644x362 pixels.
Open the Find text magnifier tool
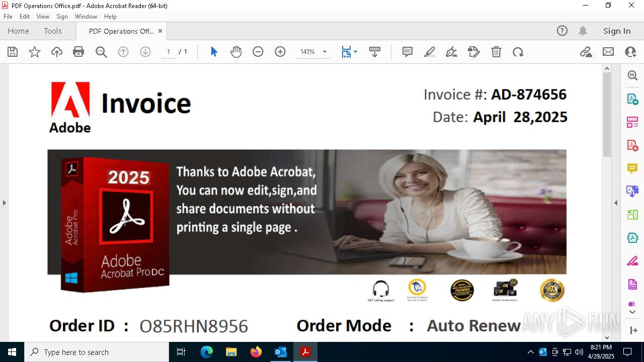tap(101, 52)
